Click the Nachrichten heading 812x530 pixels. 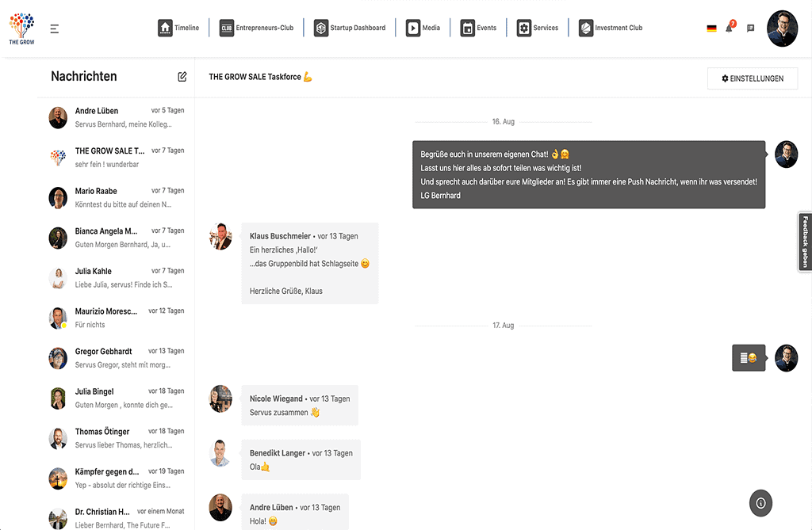pyautogui.click(x=84, y=77)
